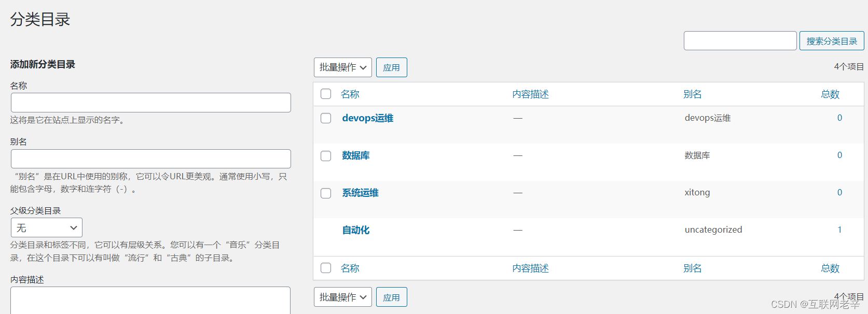Click the top 应用 button
Viewport: 868px width, 314px height.
(392, 67)
